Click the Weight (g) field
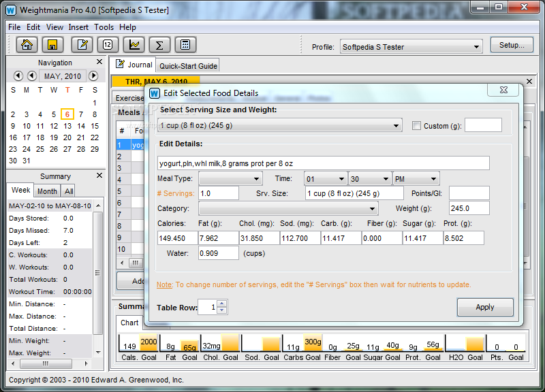This screenshot has width=545, height=392. 469,208
